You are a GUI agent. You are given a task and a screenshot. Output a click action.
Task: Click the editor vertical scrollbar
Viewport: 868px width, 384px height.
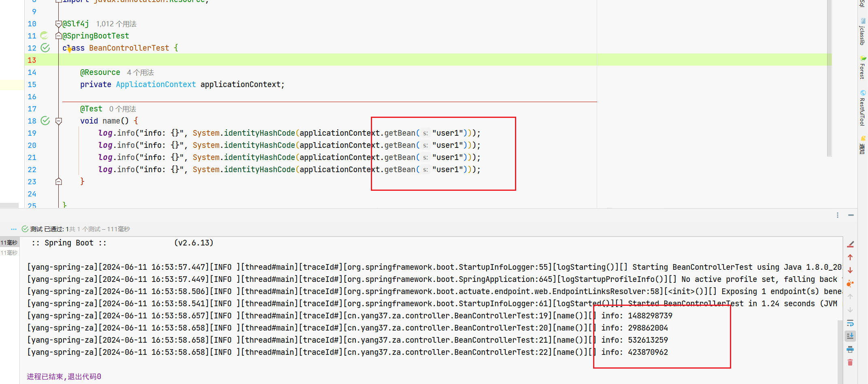829,78
